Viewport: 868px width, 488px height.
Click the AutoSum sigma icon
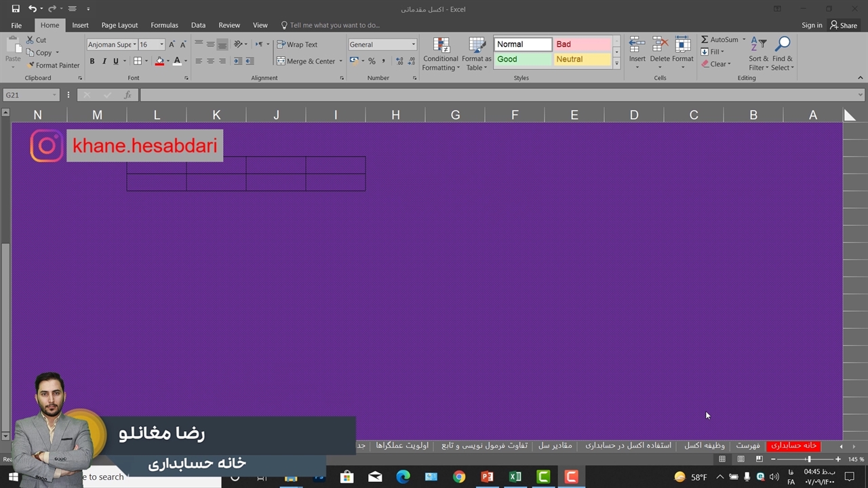click(705, 40)
